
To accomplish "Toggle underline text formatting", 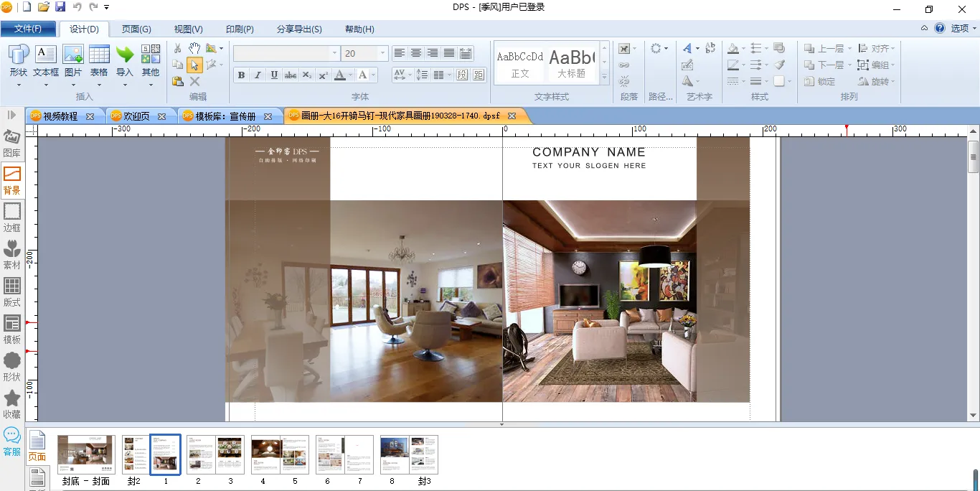I will (274, 75).
